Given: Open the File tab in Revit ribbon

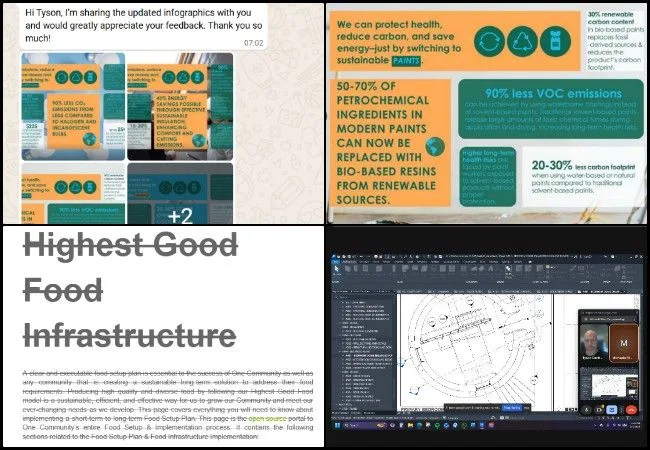Looking at the screenshot, I should (336, 261).
